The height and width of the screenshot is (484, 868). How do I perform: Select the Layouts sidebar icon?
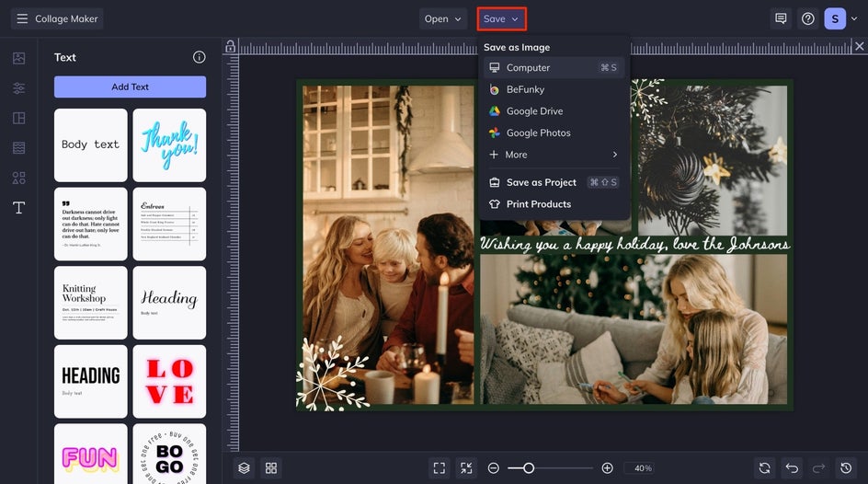tap(18, 118)
